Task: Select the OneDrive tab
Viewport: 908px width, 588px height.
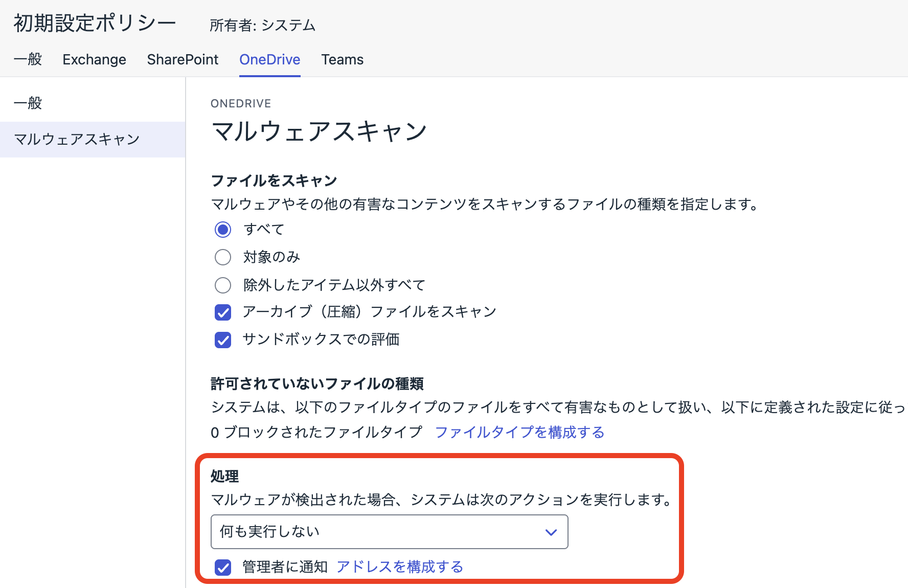Action: click(269, 59)
